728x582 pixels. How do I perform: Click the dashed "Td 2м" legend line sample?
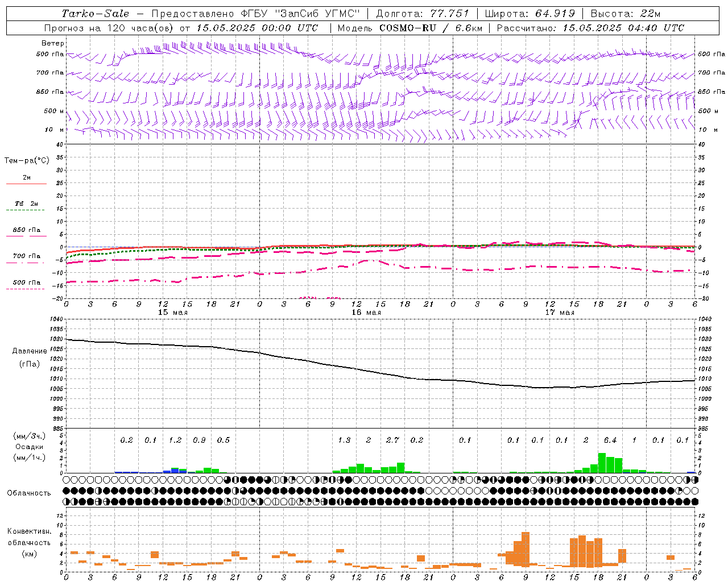point(26,210)
